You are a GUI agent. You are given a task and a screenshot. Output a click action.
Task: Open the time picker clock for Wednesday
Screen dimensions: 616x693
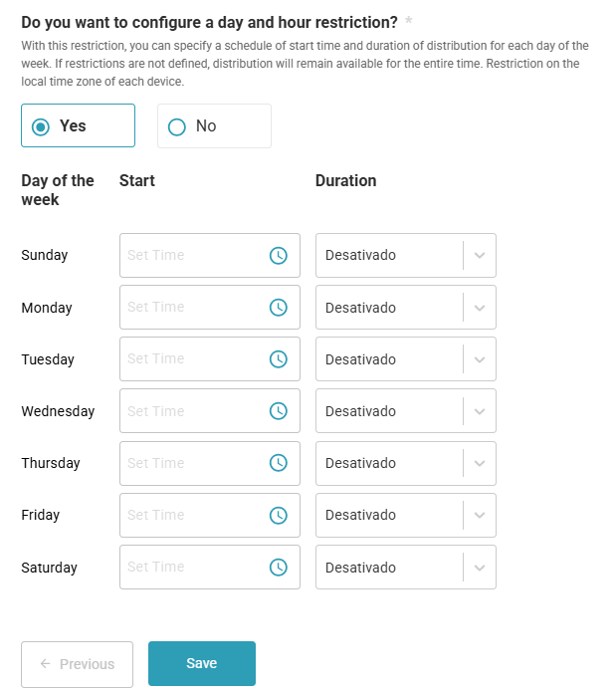click(x=279, y=411)
